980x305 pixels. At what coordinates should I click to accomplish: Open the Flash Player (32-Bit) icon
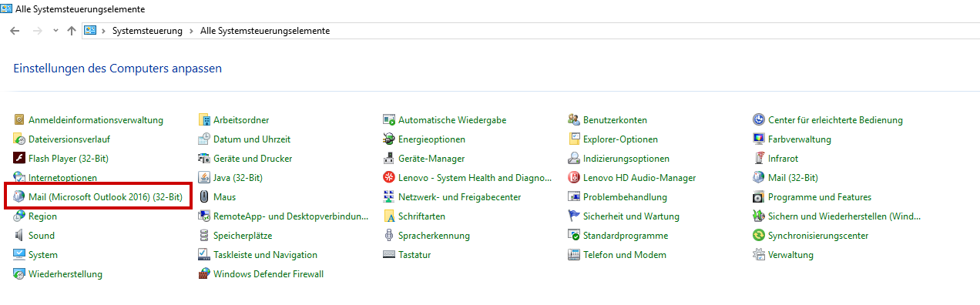(19, 159)
